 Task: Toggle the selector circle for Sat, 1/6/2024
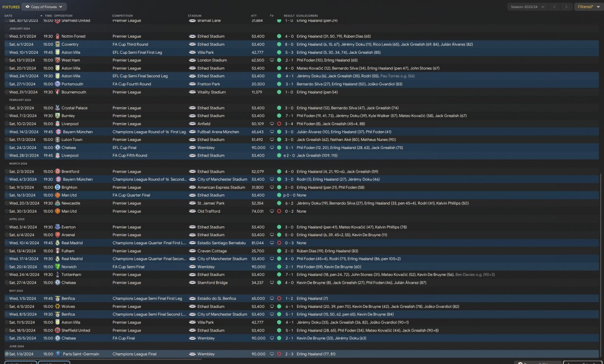(7, 354)
